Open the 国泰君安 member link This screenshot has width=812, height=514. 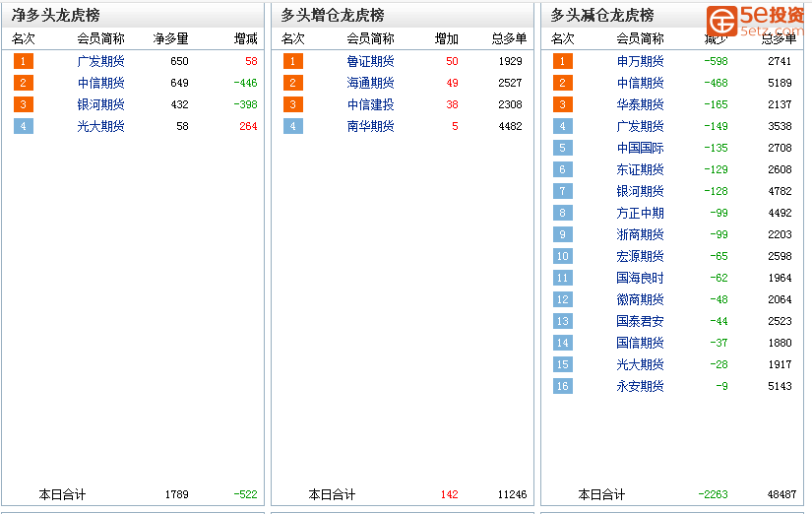[641, 321]
